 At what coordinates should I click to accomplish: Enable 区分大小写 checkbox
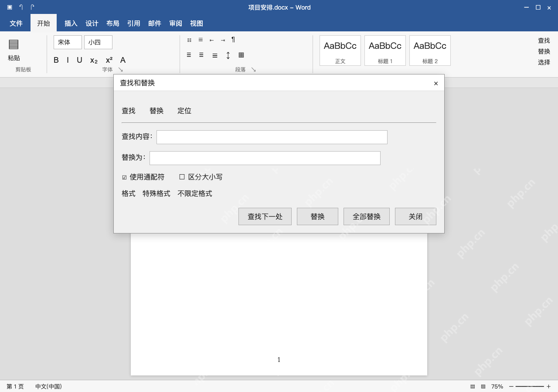182,177
